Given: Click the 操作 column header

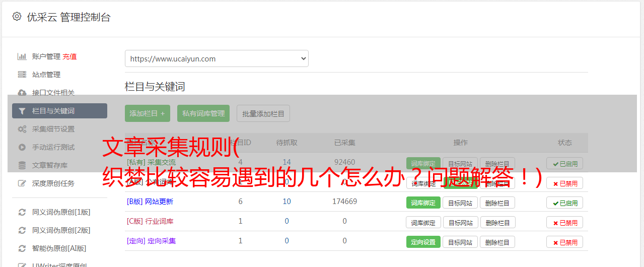Looking at the screenshot, I should [461, 143].
